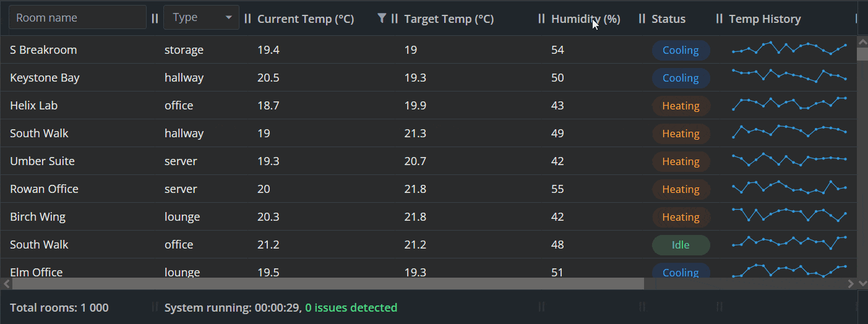Click the horizontal scrollbar left arrow

click(x=7, y=284)
